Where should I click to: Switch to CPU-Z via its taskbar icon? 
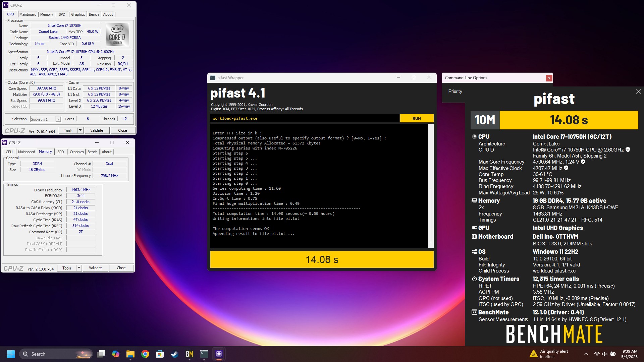pos(219,354)
